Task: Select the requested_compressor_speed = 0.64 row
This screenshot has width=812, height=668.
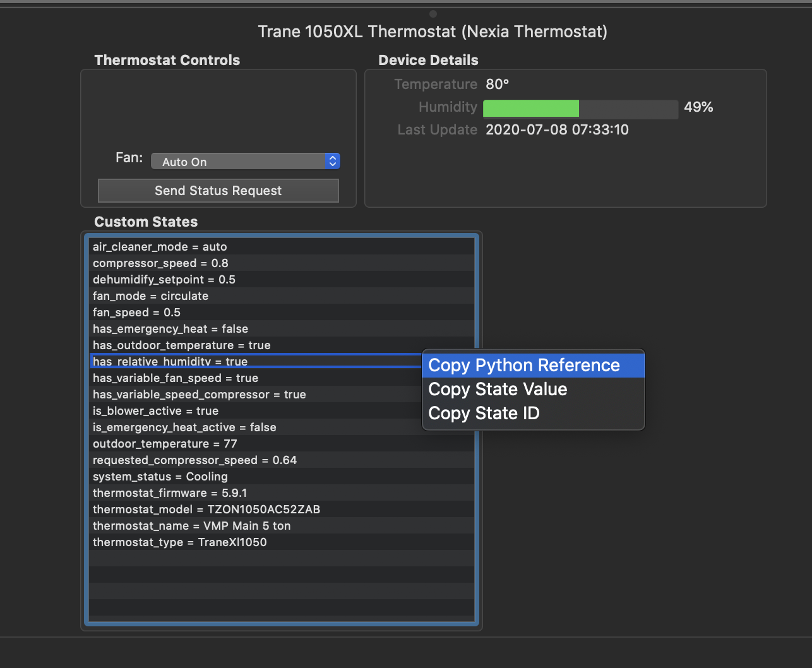Action: [x=282, y=460]
